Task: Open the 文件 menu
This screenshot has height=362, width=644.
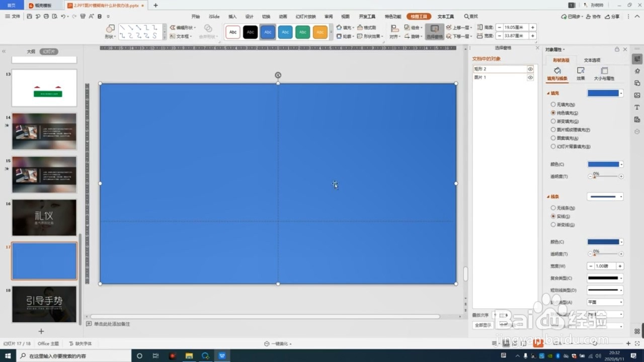Action: 13,17
